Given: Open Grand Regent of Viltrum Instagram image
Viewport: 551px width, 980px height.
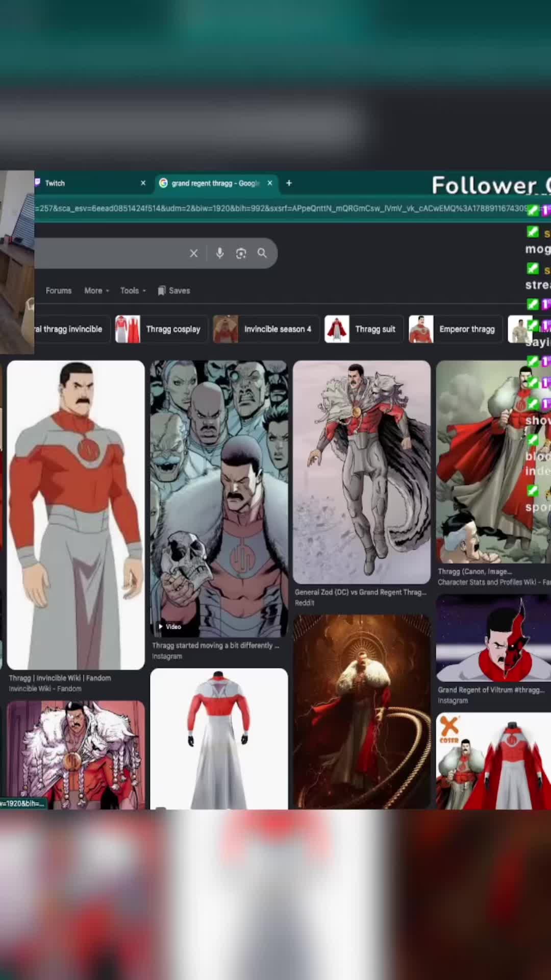Looking at the screenshot, I should pyautogui.click(x=493, y=638).
